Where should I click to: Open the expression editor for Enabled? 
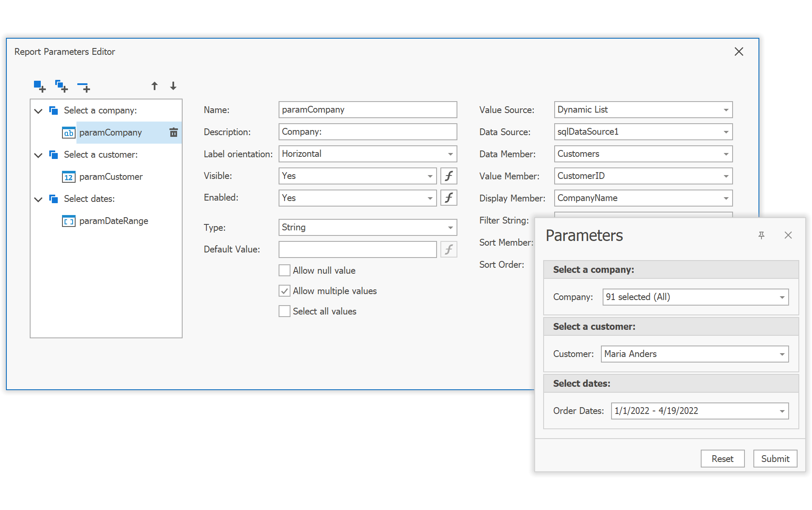point(448,198)
